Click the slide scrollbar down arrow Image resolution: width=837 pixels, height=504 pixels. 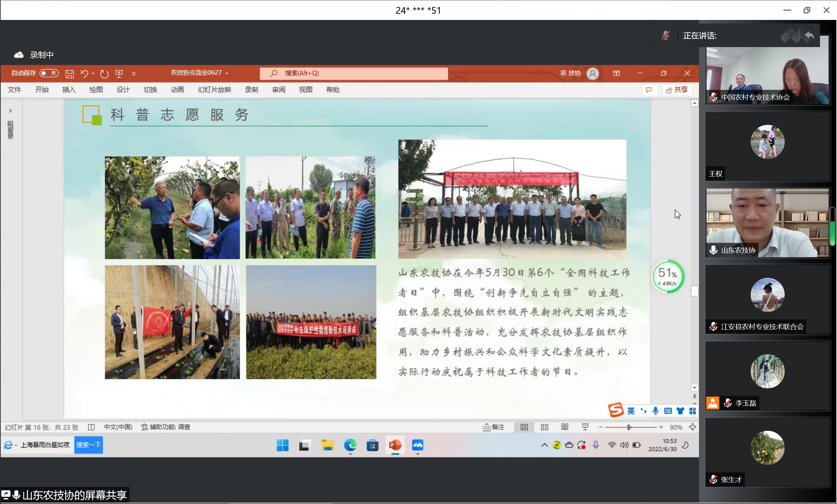pyautogui.click(x=694, y=388)
